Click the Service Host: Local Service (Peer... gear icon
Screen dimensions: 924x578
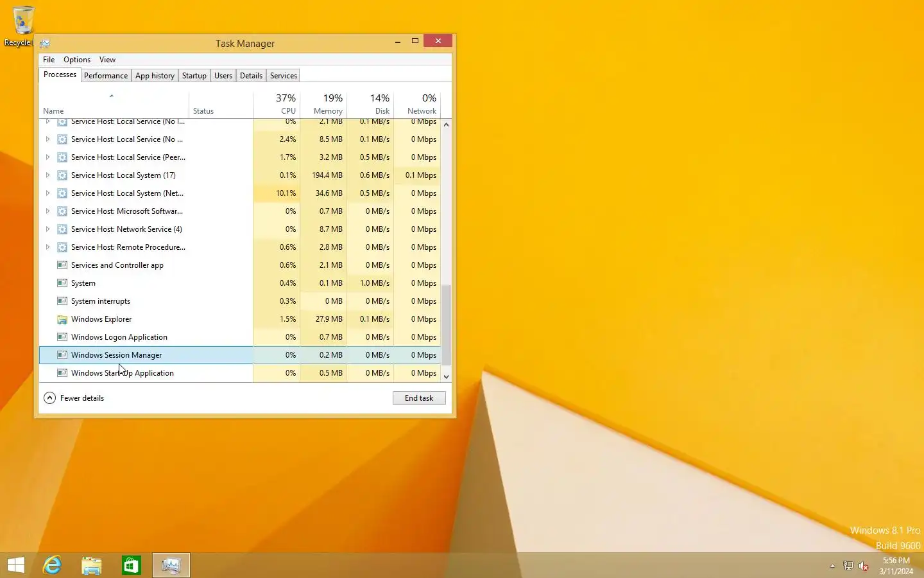pos(62,157)
